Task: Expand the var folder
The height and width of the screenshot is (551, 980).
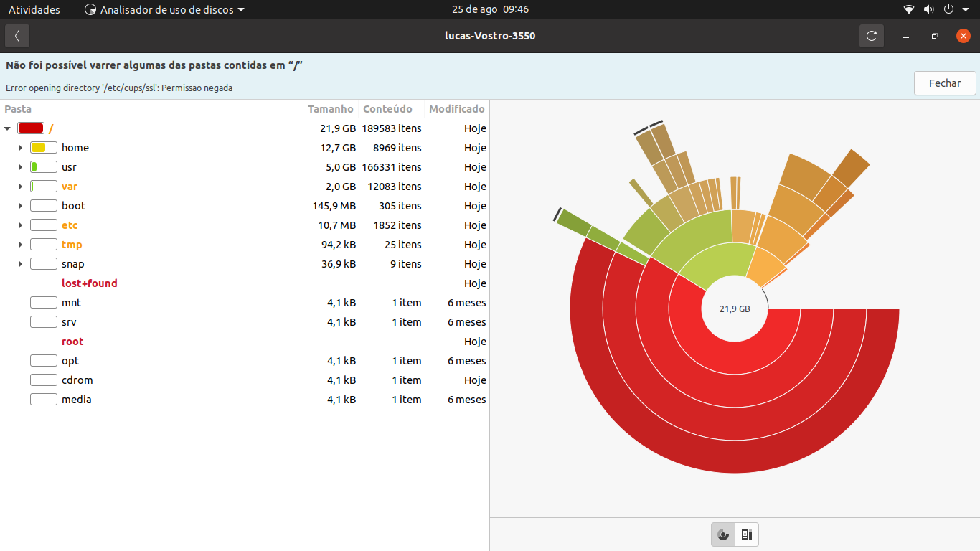Action: tap(20, 187)
